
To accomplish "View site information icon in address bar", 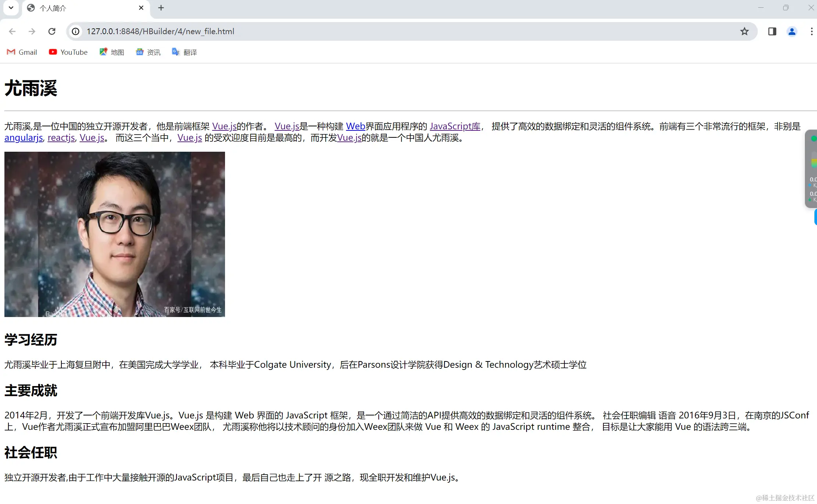I will click(75, 32).
